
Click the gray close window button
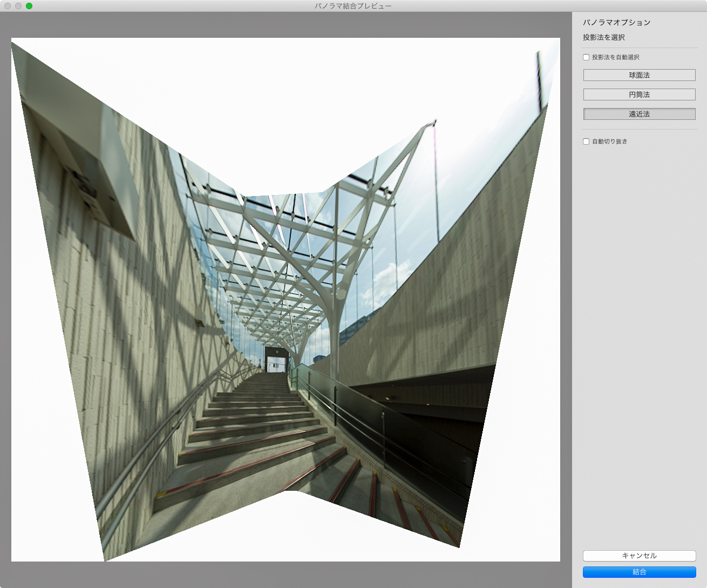tap(8, 6)
